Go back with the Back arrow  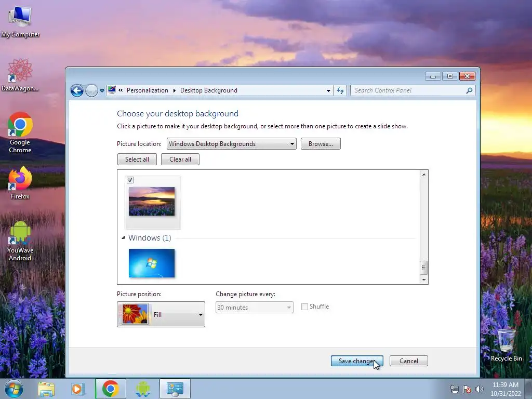pyautogui.click(x=77, y=90)
